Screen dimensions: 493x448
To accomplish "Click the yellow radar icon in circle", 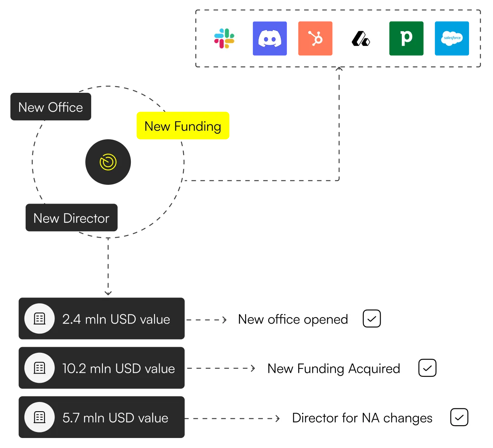I will [x=108, y=162].
